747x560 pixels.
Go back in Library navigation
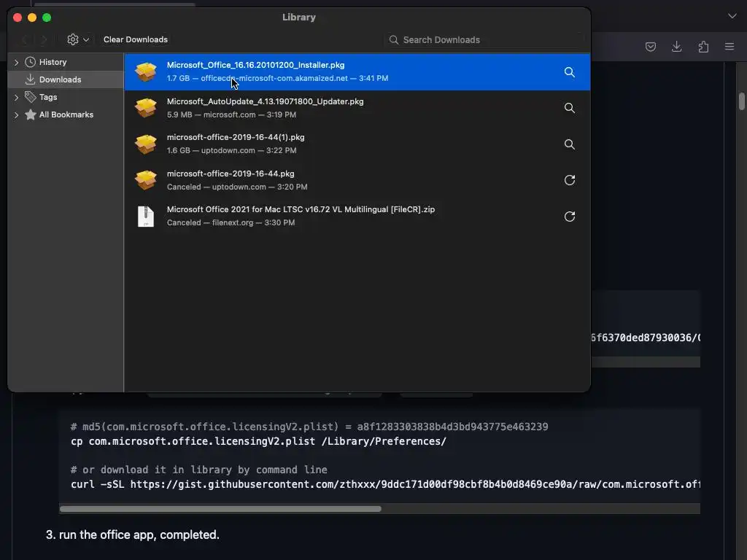coord(26,39)
